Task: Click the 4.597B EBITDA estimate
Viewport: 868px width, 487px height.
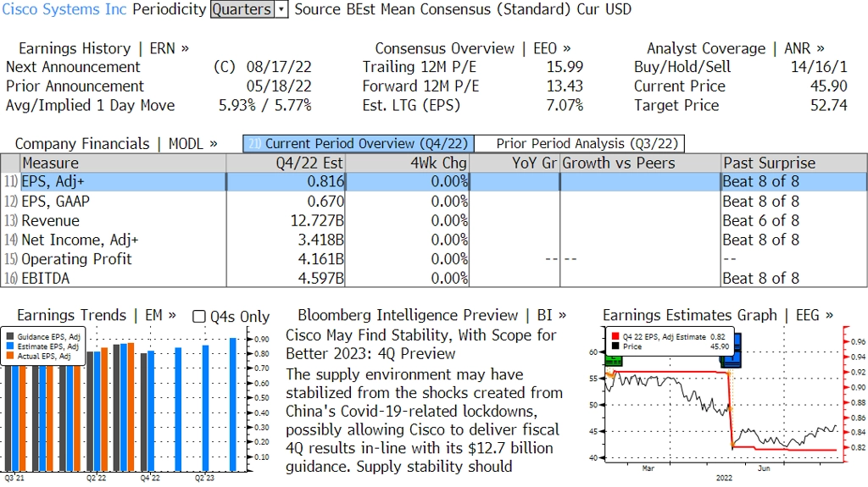Action: tap(321, 278)
